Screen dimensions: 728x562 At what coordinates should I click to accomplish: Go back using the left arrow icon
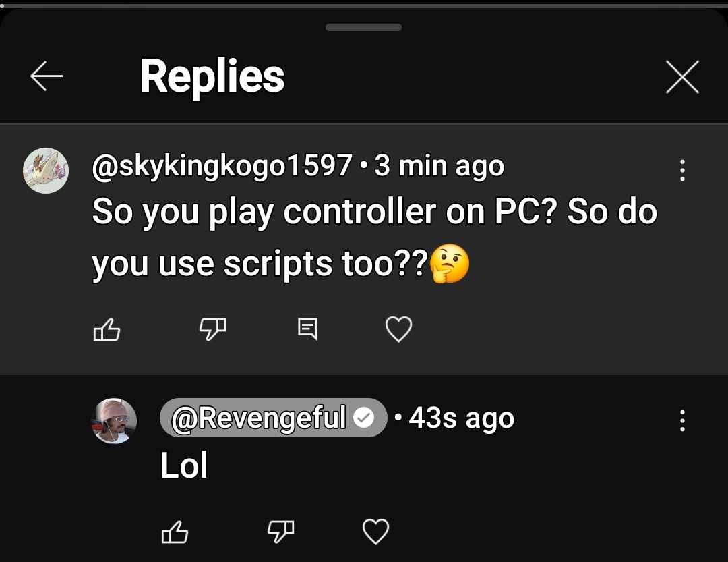47,76
